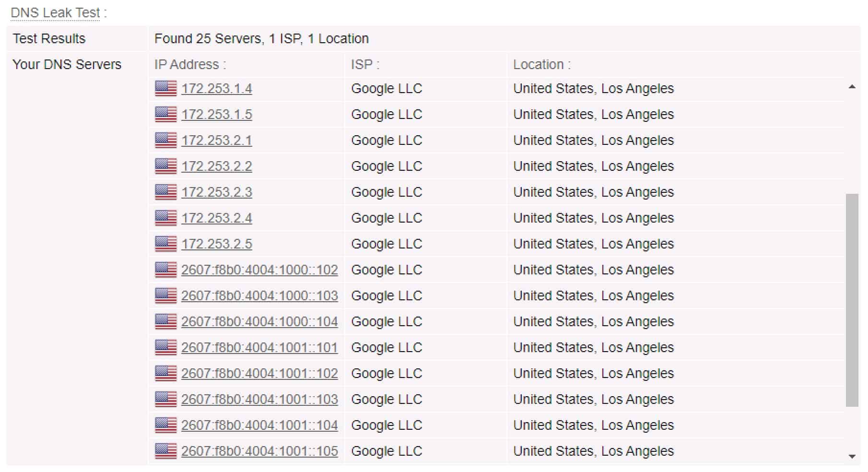Click the US flag beside 172.253.2.1
Viewport: 868px width, 472px height.
166,140
